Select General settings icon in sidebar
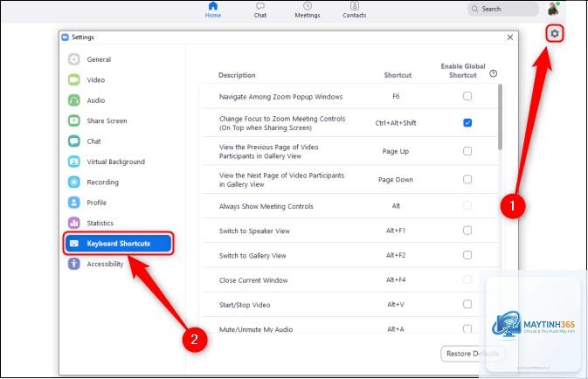Viewport: 588px width, 379px height. [74, 59]
